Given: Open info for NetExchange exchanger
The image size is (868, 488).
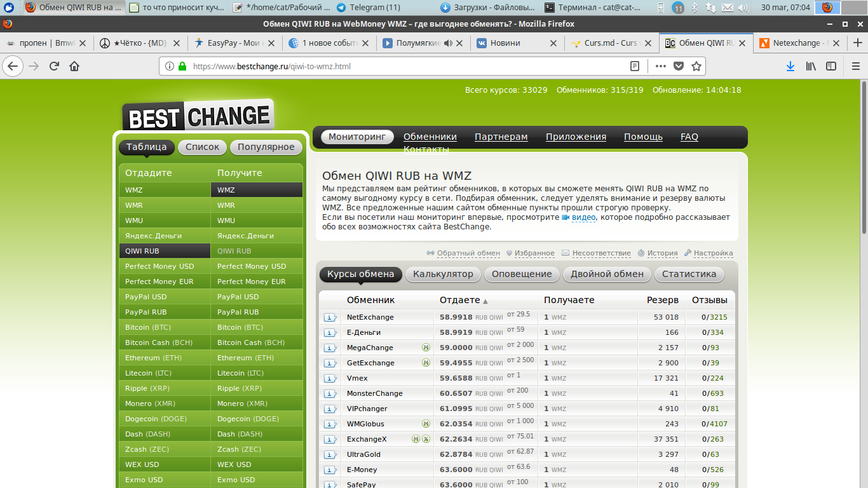Looking at the screenshot, I should click(330, 317).
